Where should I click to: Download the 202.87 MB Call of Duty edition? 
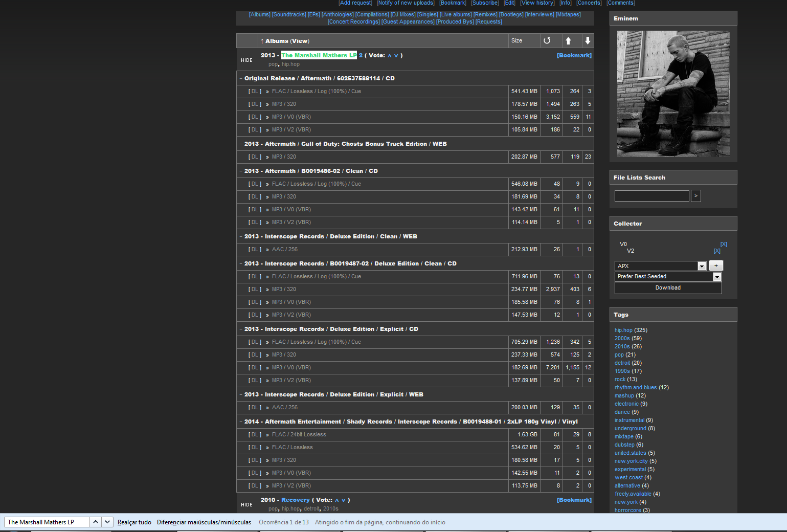(255, 157)
